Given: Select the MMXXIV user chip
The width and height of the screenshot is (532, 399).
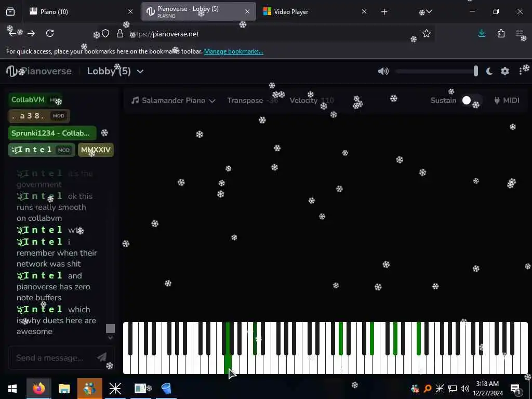Looking at the screenshot, I should [x=96, y=150].
